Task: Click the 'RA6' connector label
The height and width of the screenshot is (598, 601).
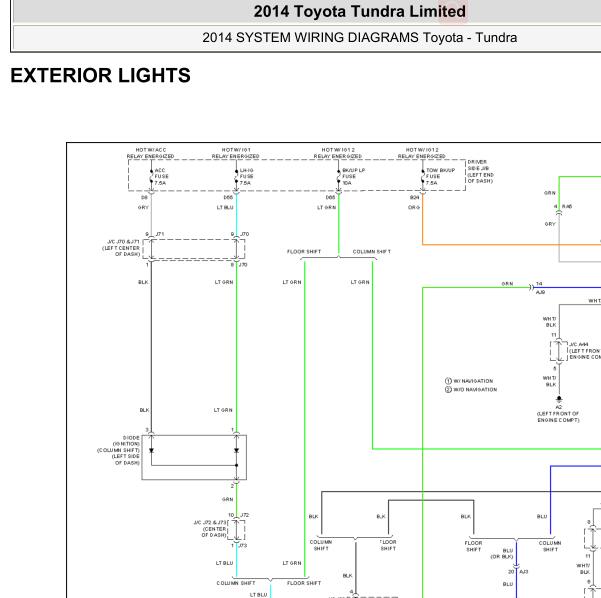Action: pos(567,207)
